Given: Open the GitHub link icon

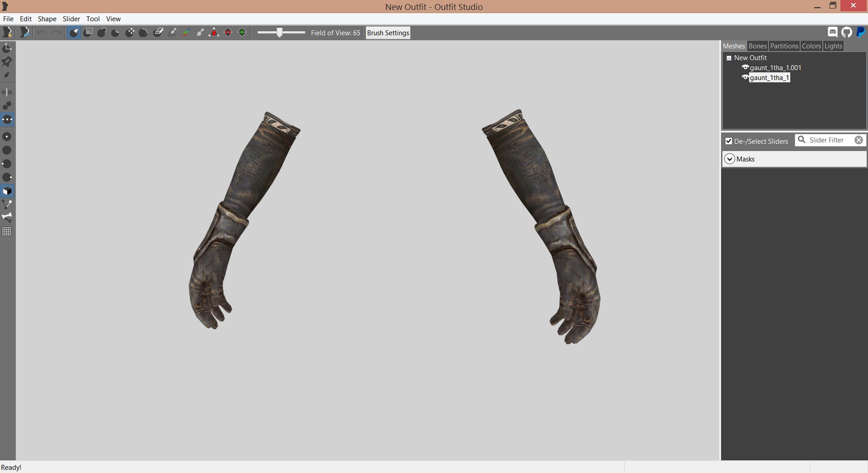Looking at the screenshot, I should (846, 32).
